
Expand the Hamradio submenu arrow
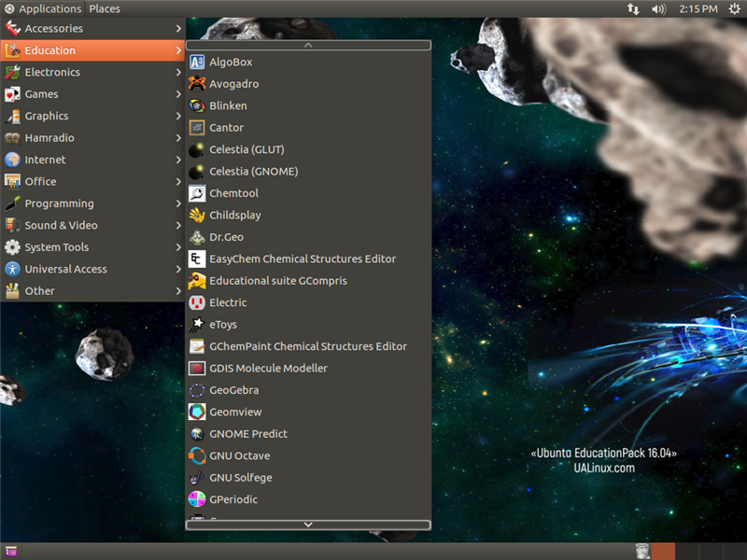click(x=178, y=138)
